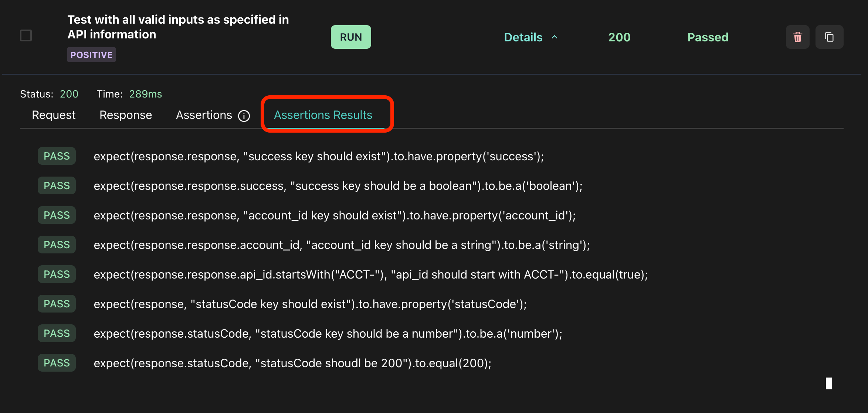Screen dimensions: 868x413
Task: Tick the checkbox beside the test title
Action: click(x=26, y=35)
